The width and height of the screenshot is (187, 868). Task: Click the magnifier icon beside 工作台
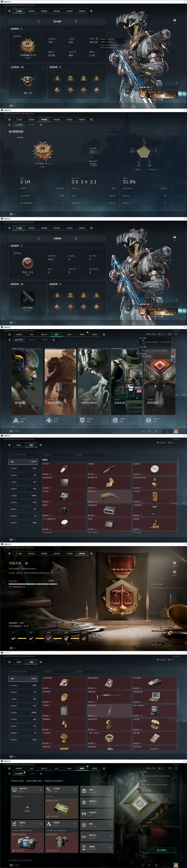pos(75,790)
